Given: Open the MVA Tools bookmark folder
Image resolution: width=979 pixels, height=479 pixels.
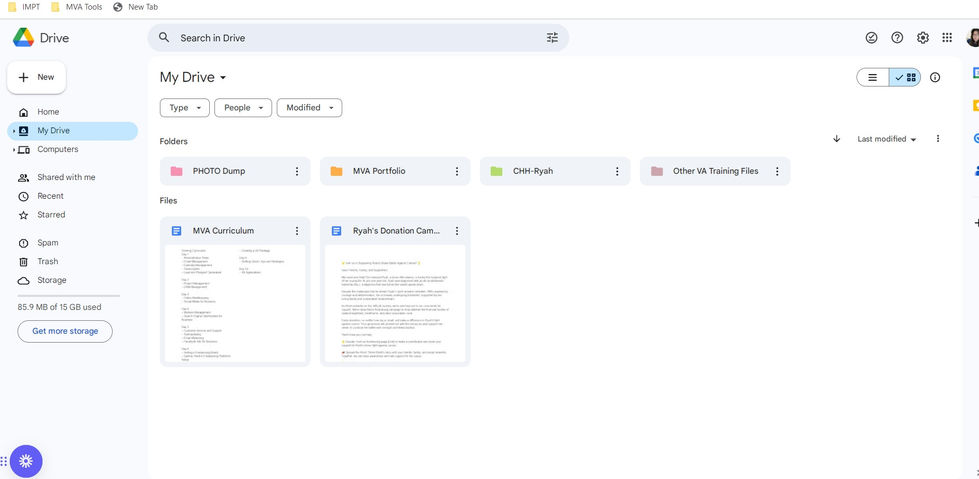Looking at the screenshot, I should (76, 7).
